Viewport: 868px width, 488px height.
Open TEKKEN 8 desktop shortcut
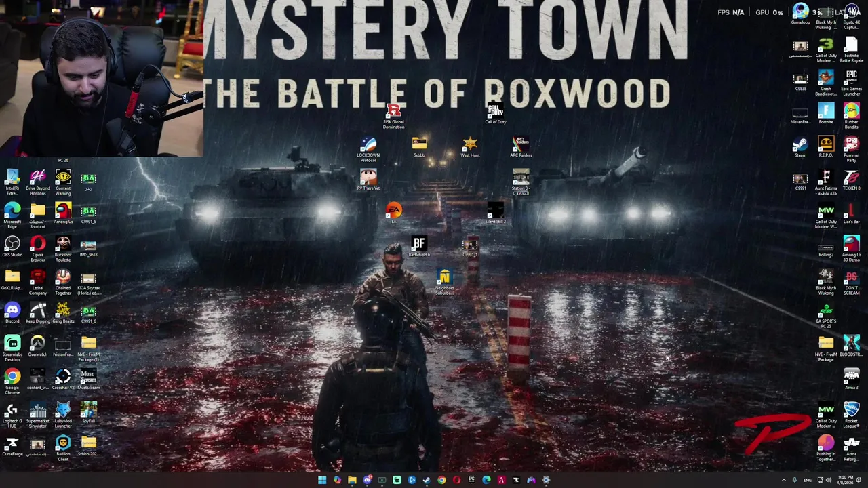pyautogui.click(x=852, y=180)
